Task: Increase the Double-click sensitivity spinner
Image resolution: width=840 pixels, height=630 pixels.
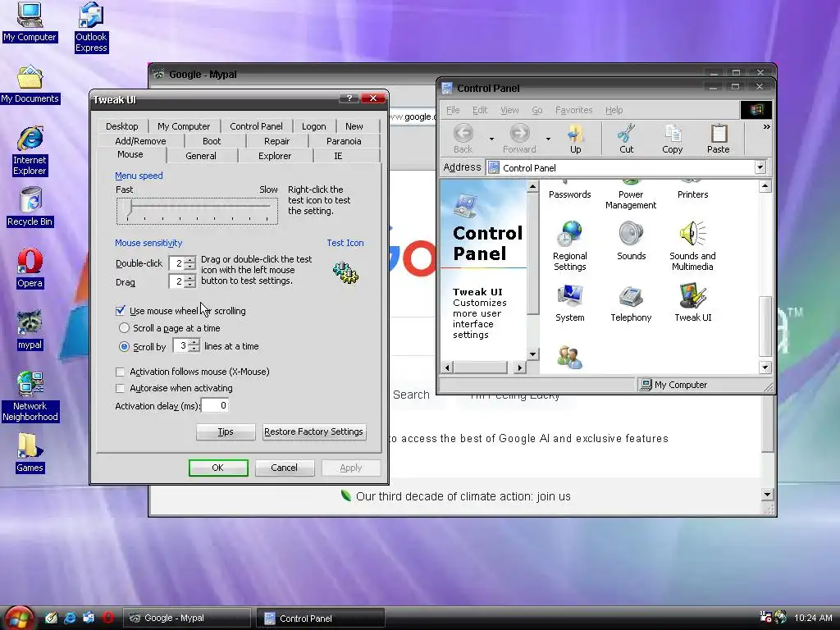Action: point(189,260)
